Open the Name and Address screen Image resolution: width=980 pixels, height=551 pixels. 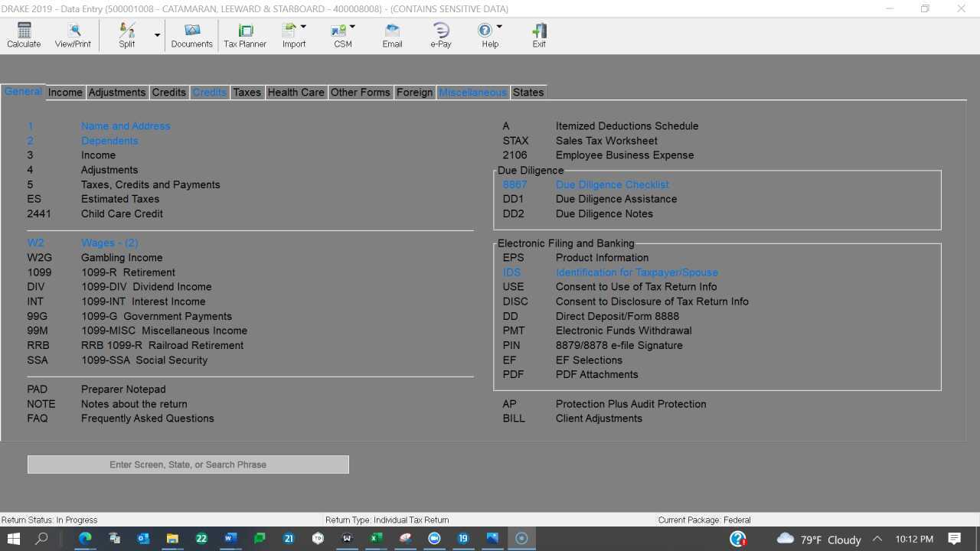[126, 126]
